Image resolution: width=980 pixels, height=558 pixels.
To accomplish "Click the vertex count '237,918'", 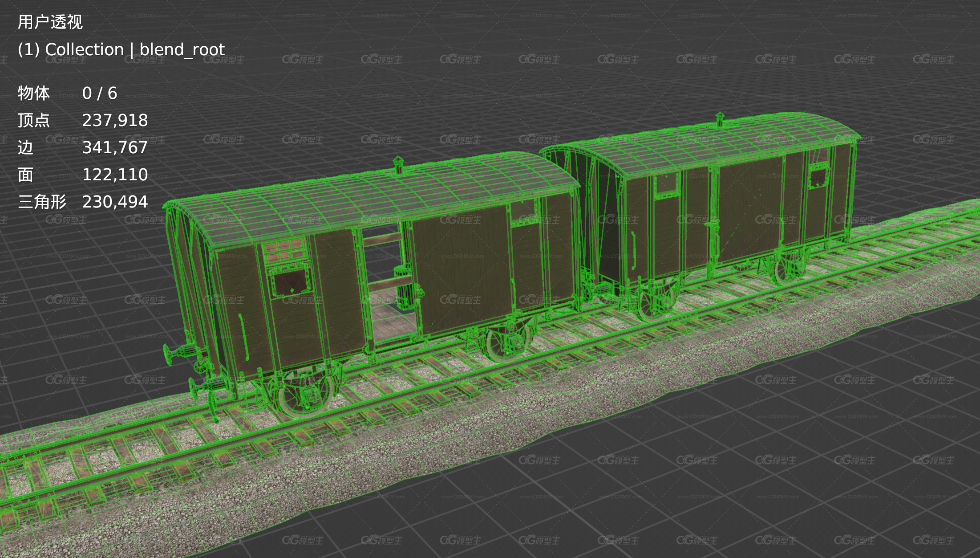I will coord(115,120).
